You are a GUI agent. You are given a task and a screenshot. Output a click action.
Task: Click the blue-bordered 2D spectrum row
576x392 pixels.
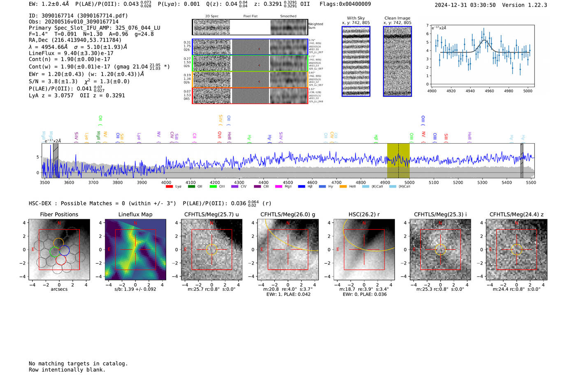[x=250, y=47]
